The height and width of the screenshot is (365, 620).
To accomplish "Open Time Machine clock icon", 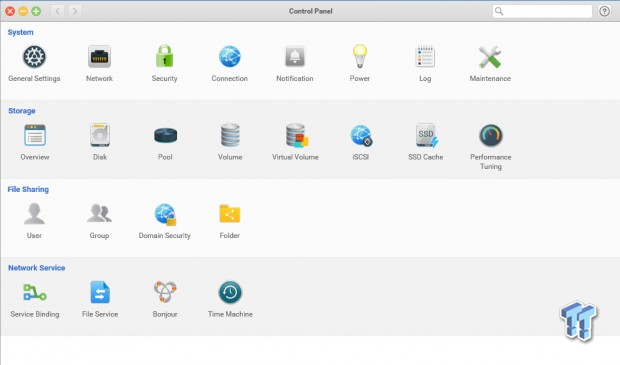I will coord(230,292).
